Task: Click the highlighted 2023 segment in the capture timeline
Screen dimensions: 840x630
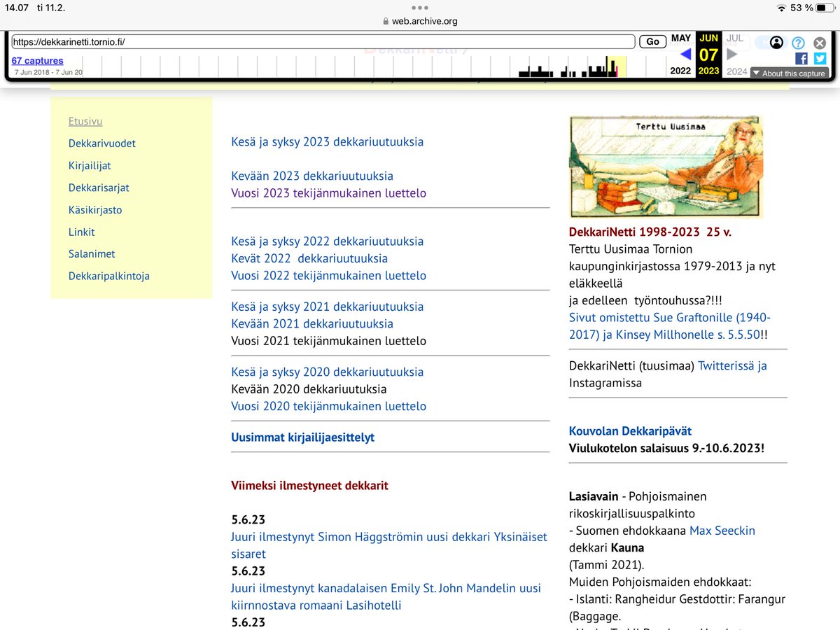Action: (x=616, y=66)
